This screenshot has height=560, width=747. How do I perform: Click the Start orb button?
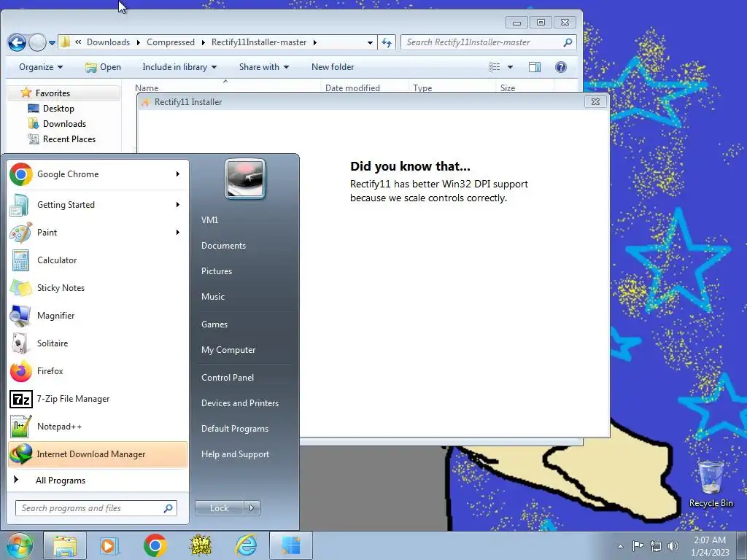coord(20,545)
